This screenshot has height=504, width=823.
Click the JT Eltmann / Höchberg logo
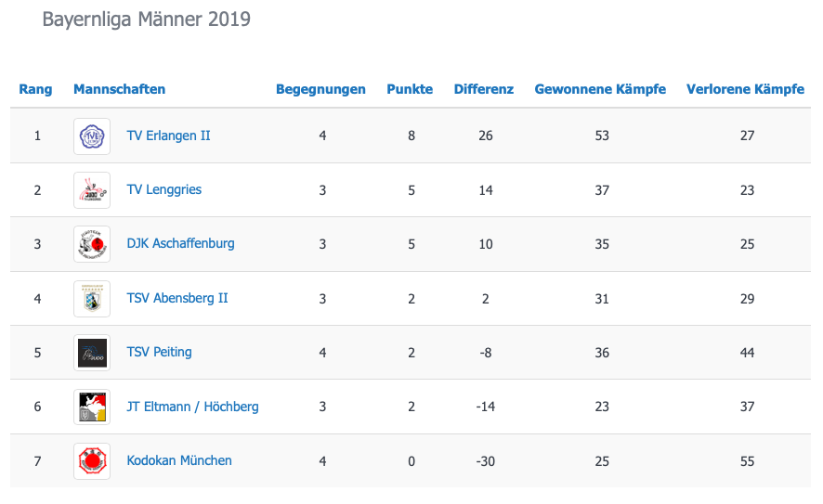92,407
